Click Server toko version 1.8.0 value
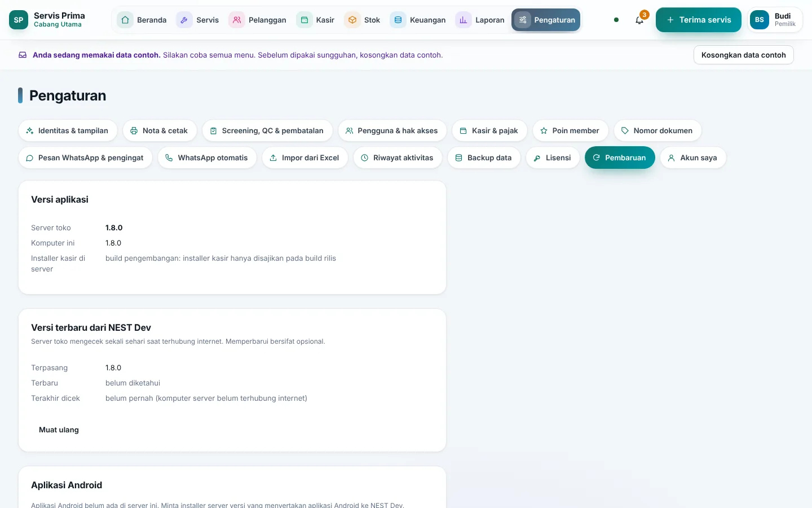Image resolution: width=812 pixels, height=508 pixels. tap(114, 227)
